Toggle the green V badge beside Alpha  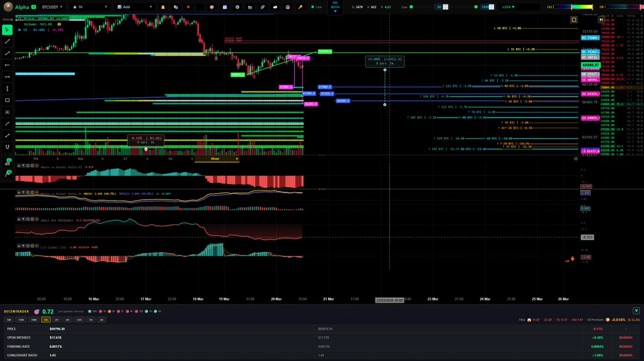click(34, 7)
